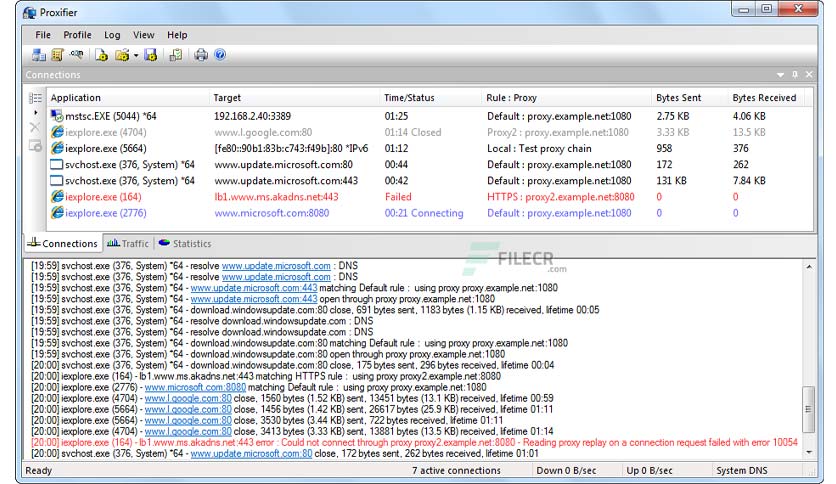Open the Help menu
The image size is (836, 484).
tap(177, 35)
